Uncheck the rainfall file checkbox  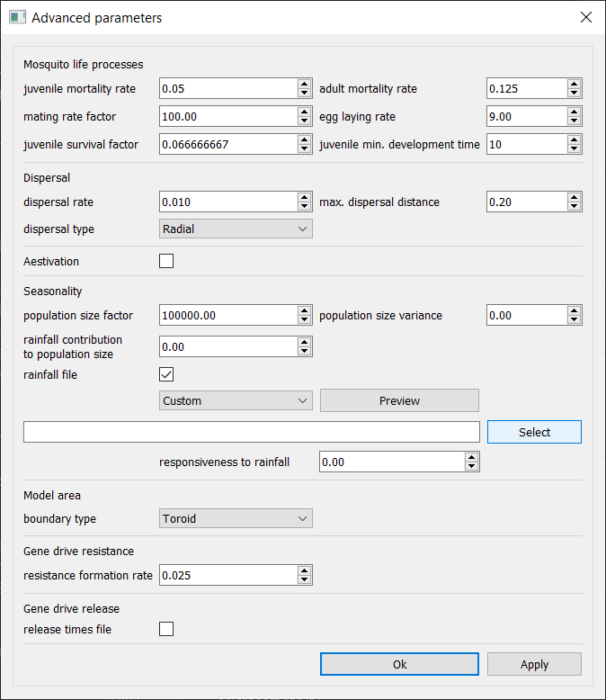point(166,374)
